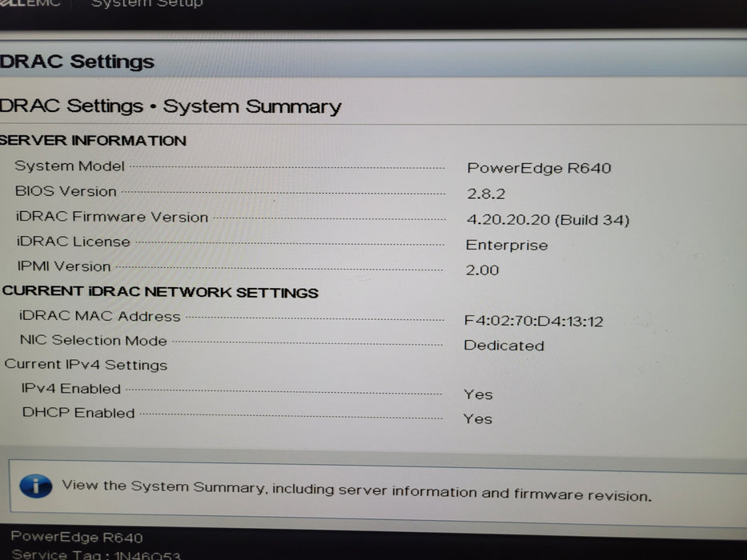Viewport: 747px width, 560px height.
Task: Select the Dedicated NIC mode value
Action: 504,346
